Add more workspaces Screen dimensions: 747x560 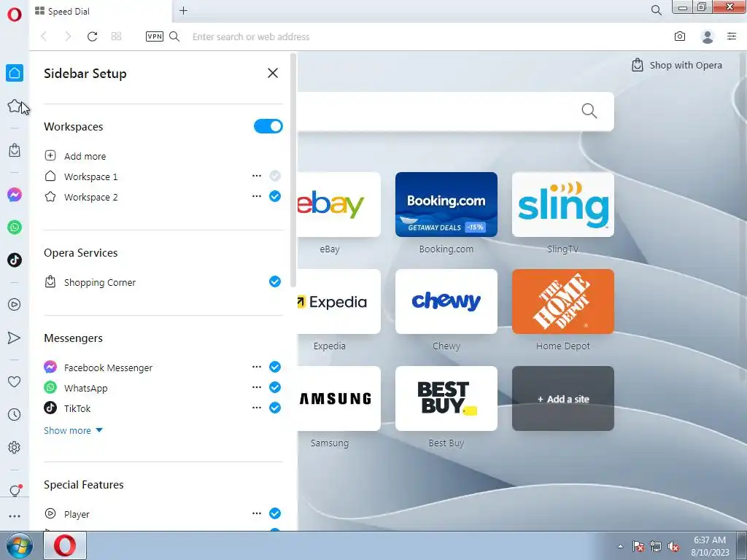[x=75, y=156]
